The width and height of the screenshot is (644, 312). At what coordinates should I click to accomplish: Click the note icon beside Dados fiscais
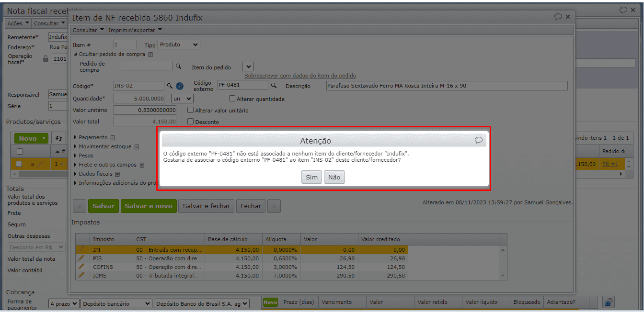pos(117,174)
